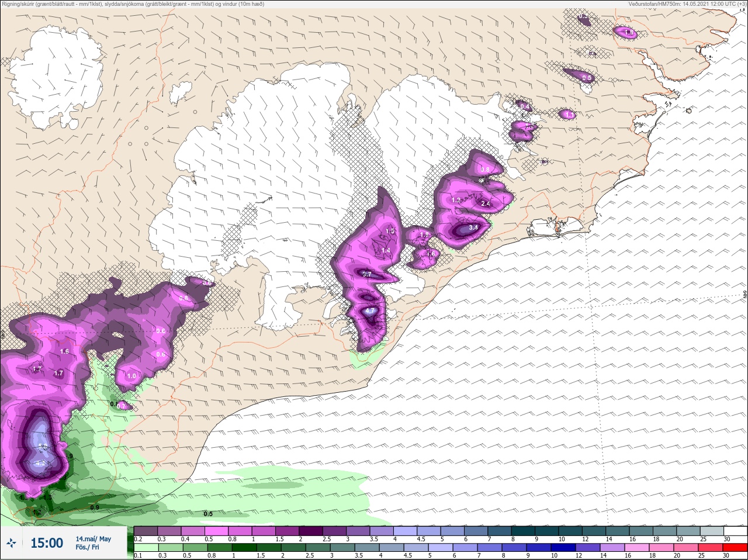Select the pale green 0.1 swatch in lower legend
The image size is (748, 560).
(x=146, y=547)
